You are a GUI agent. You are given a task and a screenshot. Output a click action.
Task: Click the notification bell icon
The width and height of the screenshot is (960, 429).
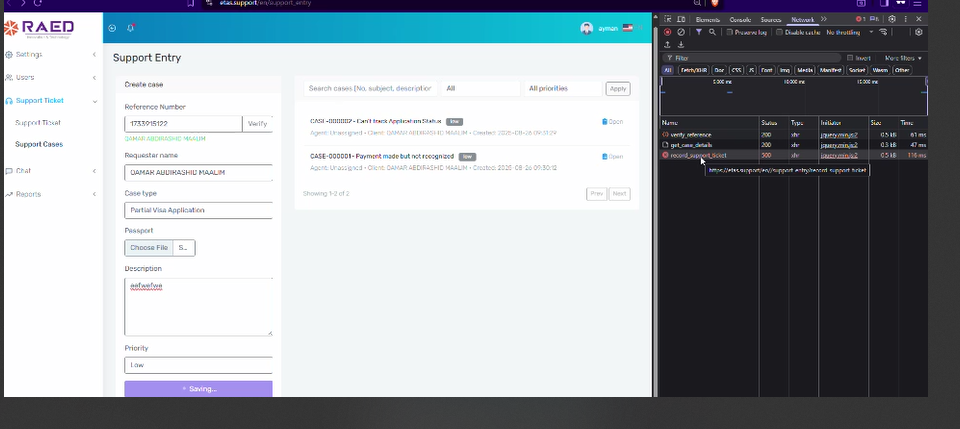point(131,28)
